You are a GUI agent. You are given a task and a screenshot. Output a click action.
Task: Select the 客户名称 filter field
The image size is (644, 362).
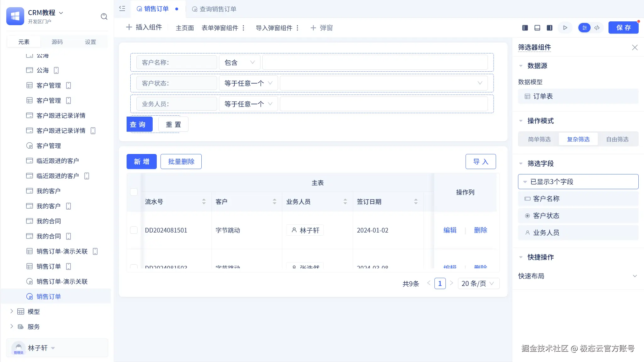pyautogui.click(x=578, y=199)
